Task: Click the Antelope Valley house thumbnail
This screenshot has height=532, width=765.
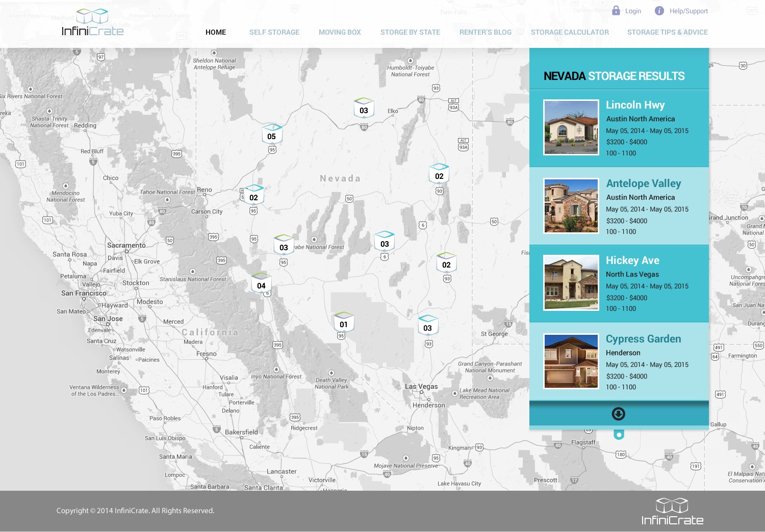Action: tap(571, 206)
